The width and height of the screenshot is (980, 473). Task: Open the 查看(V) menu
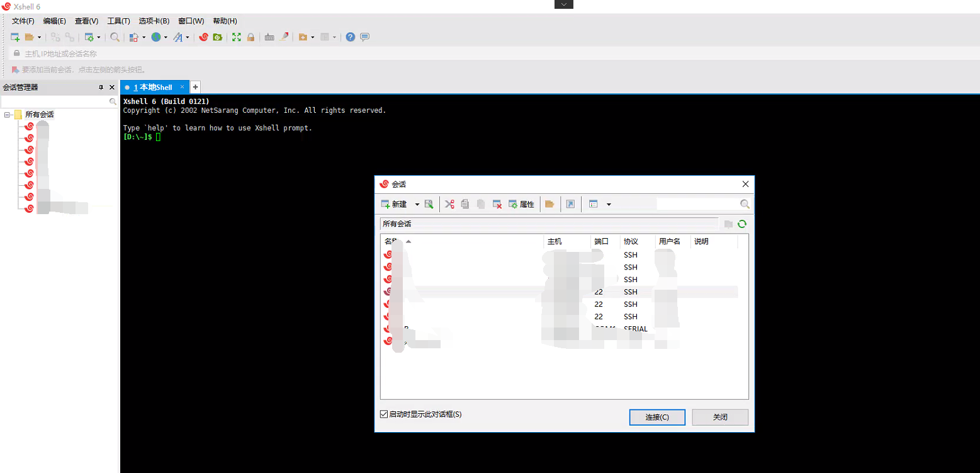click(87, 21)
